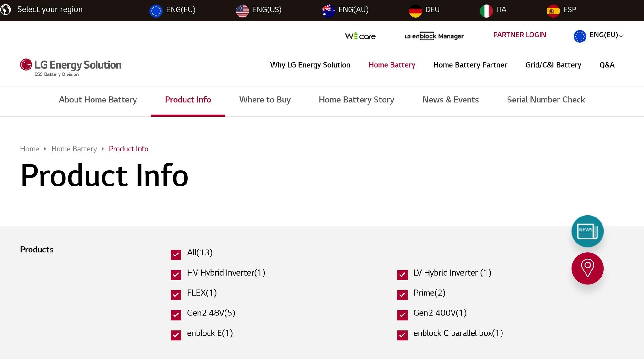Image resolution: width=644 pixels, height=362 pixels.
Task: Select ENG(AU) region text
Action: pyautogui.click(x=353, y=10)
